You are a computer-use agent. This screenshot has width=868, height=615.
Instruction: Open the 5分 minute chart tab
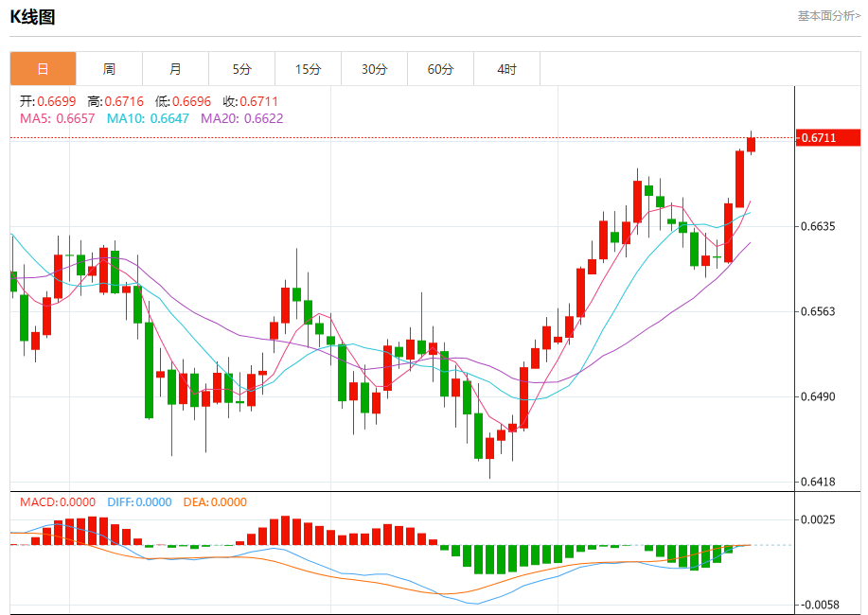[x=241, y=69]
